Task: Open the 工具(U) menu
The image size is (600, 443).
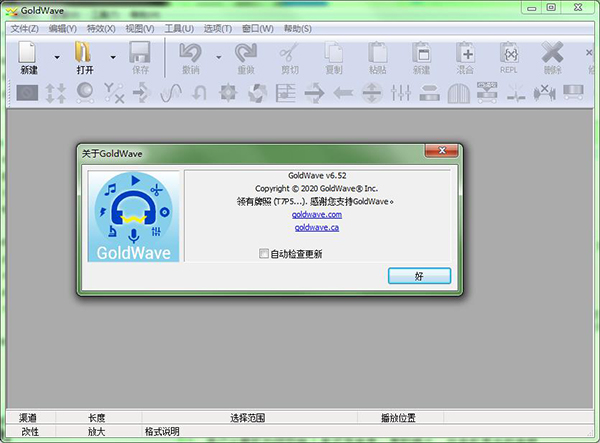Action: pos(179,29)
